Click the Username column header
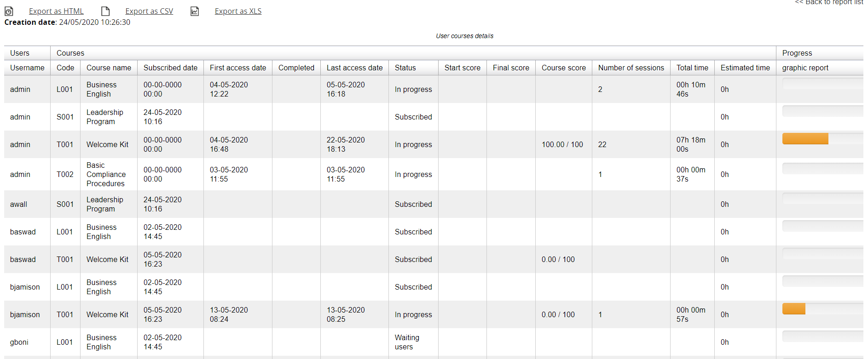 pos(27,68)
